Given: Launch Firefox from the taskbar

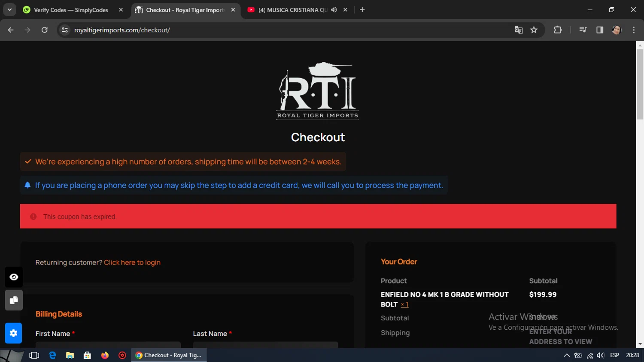Looking at the screenshot, I should click(105, 356).
